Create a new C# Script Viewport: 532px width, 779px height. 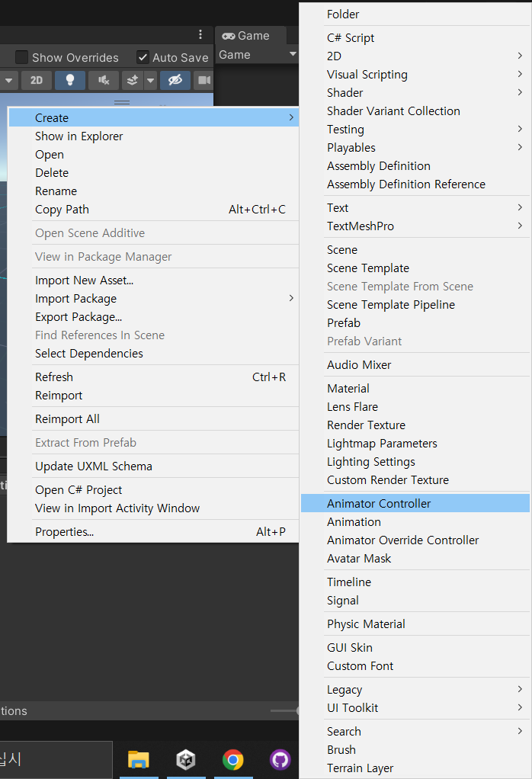(x=415, y=38)
